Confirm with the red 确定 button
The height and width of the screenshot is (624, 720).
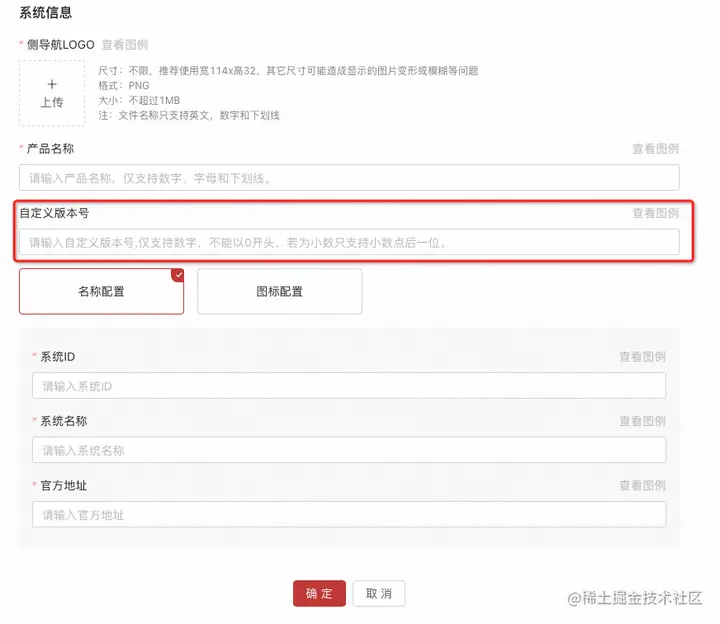pos(319,593)
